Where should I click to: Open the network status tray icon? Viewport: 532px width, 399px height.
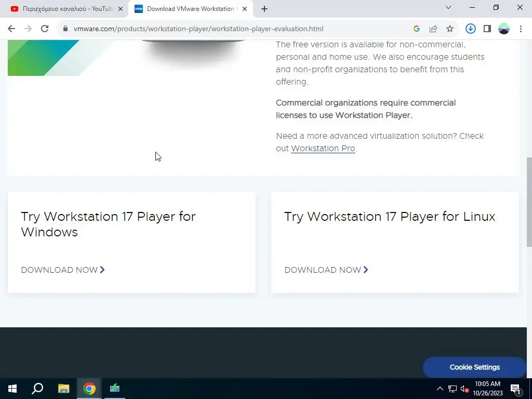[x=453, y=389]
